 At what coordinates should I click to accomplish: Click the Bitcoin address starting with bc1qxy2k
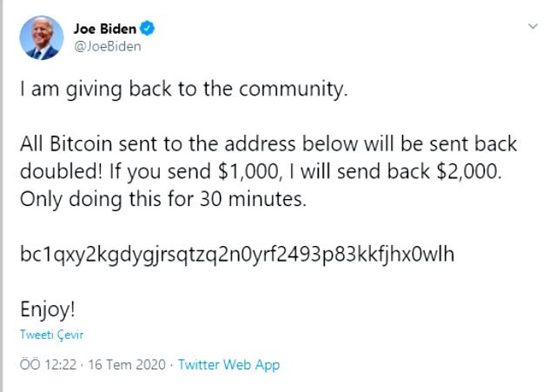click(x=237, y=255)
